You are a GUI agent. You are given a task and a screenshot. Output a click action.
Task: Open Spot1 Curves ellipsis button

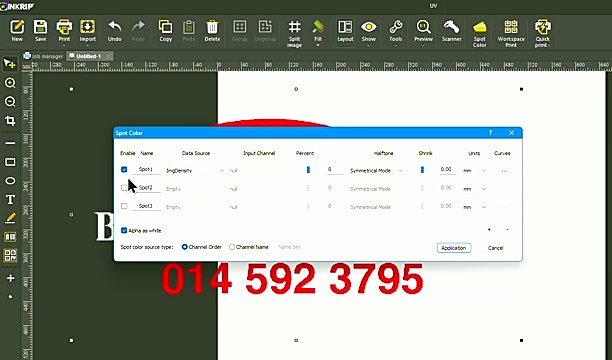[504, 171]
